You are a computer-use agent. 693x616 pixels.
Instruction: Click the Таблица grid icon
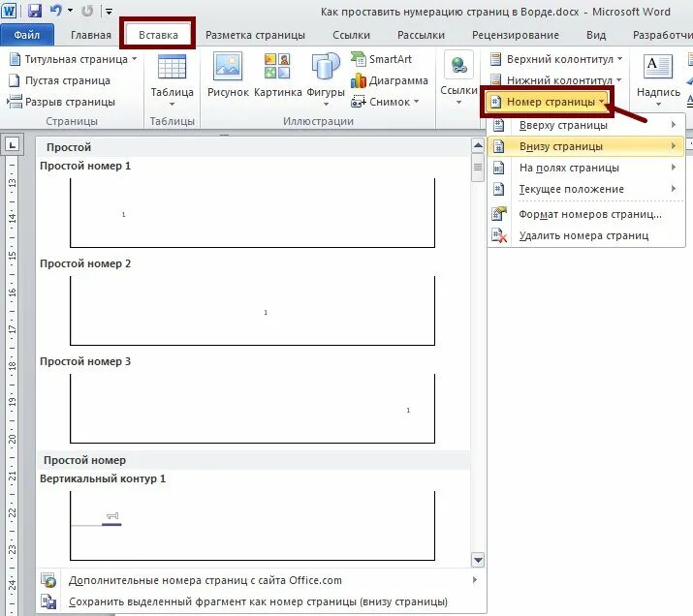point(172,67)
